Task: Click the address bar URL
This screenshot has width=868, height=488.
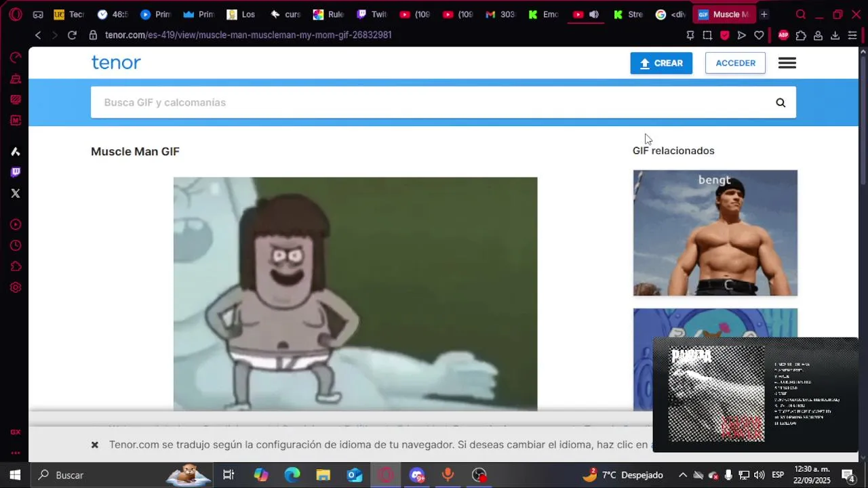Action: point(248,35)
